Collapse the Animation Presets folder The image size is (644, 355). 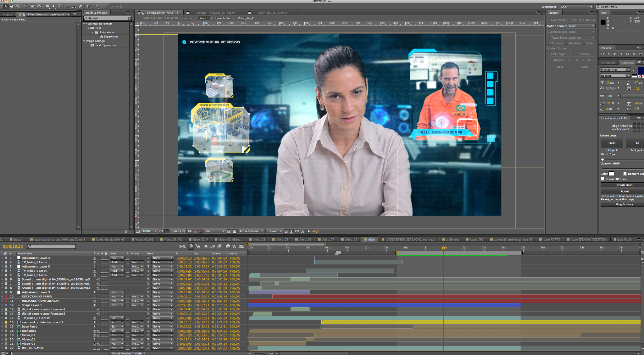point(84,24)
